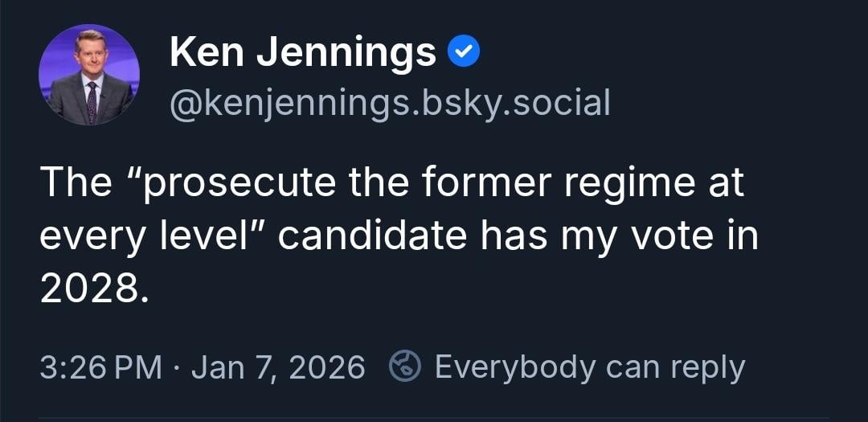Click "2028." at the end of the post

[x=94, y=290]
